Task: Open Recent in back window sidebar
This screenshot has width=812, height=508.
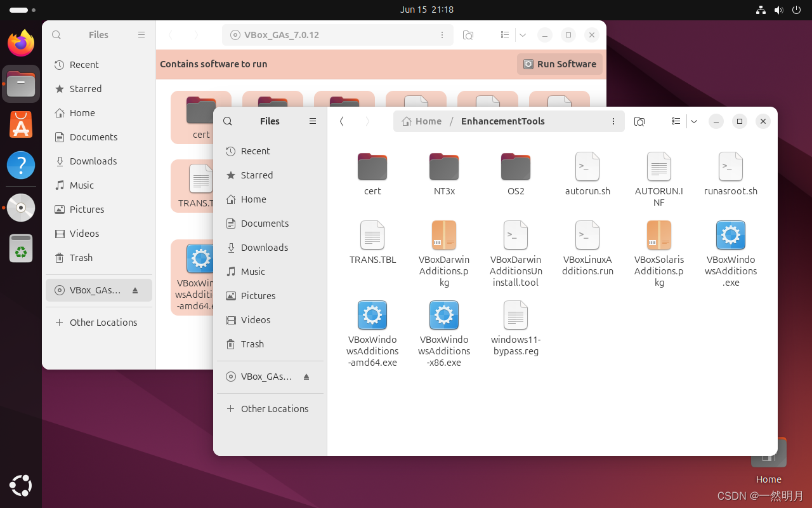Action: pos(99,65)
